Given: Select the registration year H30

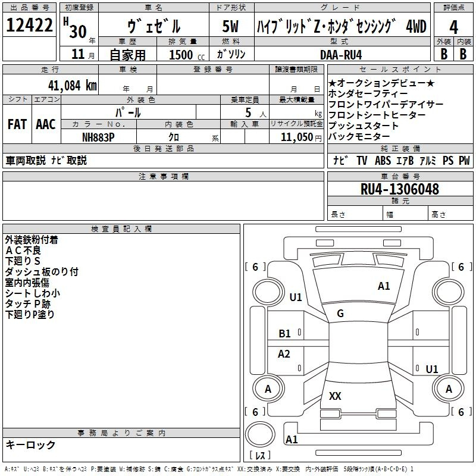Looking at the screenshot, I should tap(75, 28).
